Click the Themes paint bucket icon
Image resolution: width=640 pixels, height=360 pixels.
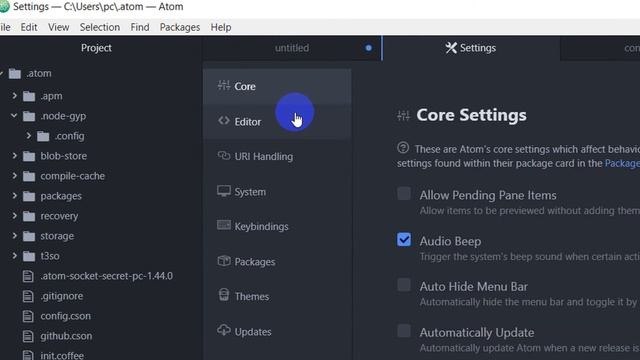pyautogui.click(x=224, y=295)
